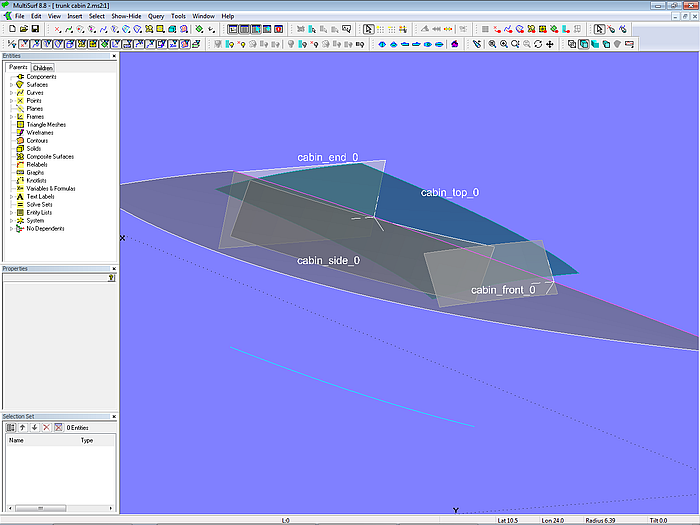Click move up arrow in Selection Set
The height and width of the screenshot is (525, 700).
point(22,427)
